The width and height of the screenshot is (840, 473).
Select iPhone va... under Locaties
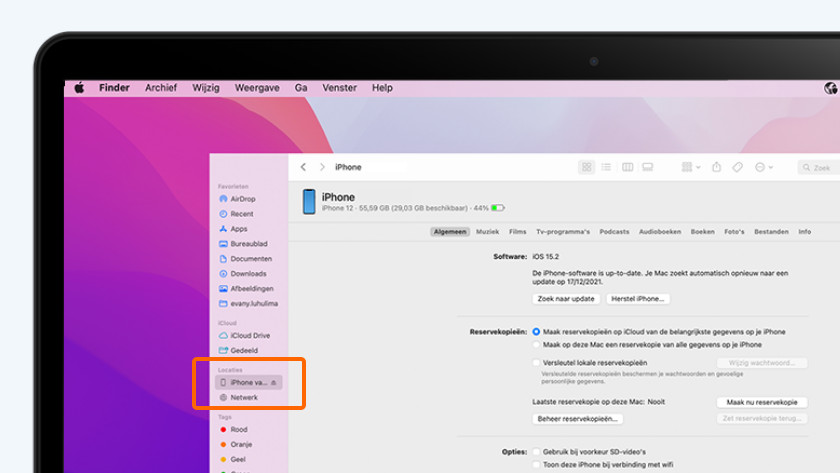(x=249, y=382)
